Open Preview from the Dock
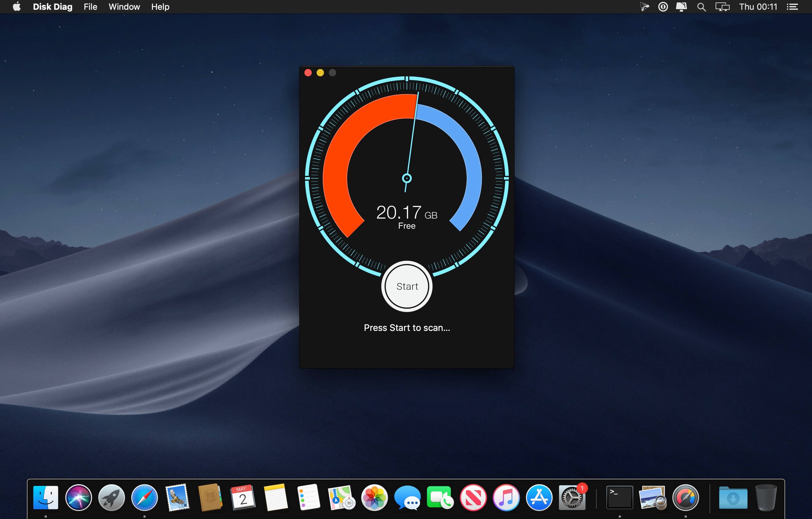Viewport: 812px width, 519px height. 652,497
